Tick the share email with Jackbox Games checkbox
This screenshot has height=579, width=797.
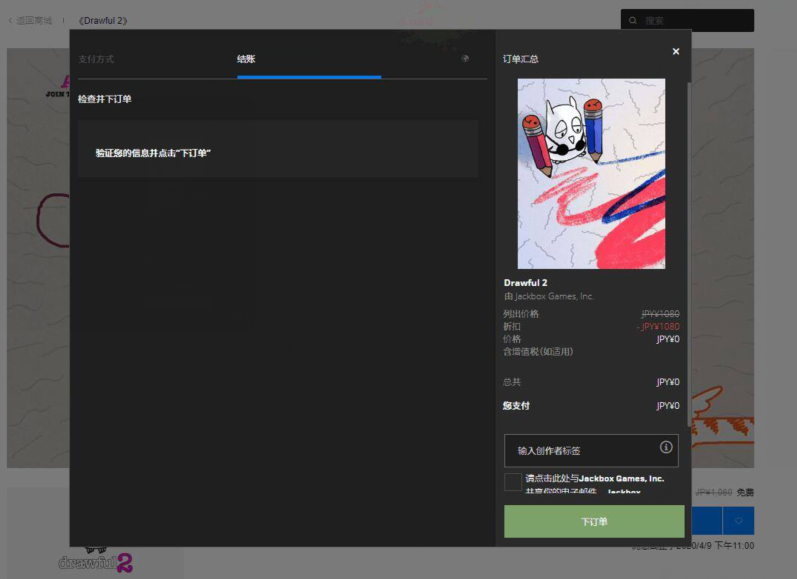(513, 482)
